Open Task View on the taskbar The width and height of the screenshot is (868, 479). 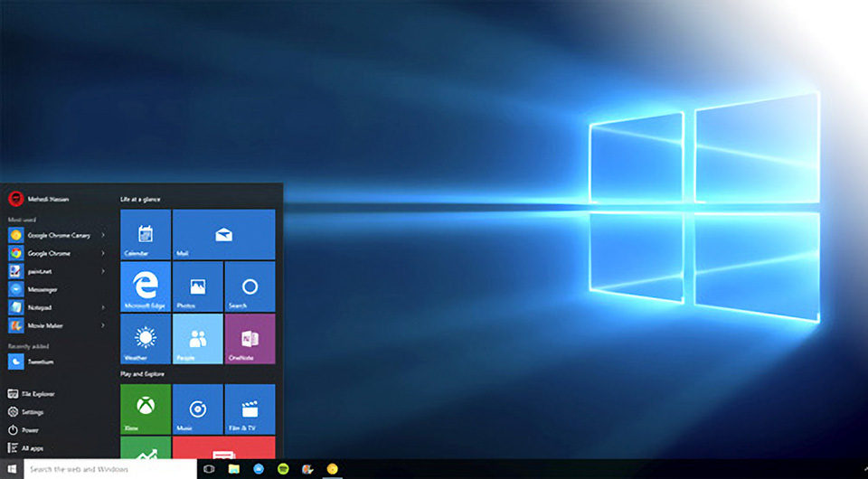209,469
